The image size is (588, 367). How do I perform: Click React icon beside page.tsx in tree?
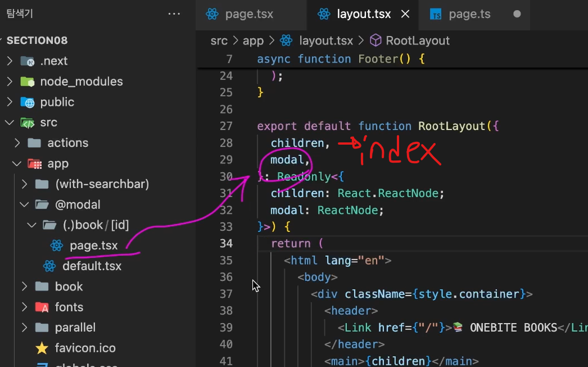(x=57, y=245)
